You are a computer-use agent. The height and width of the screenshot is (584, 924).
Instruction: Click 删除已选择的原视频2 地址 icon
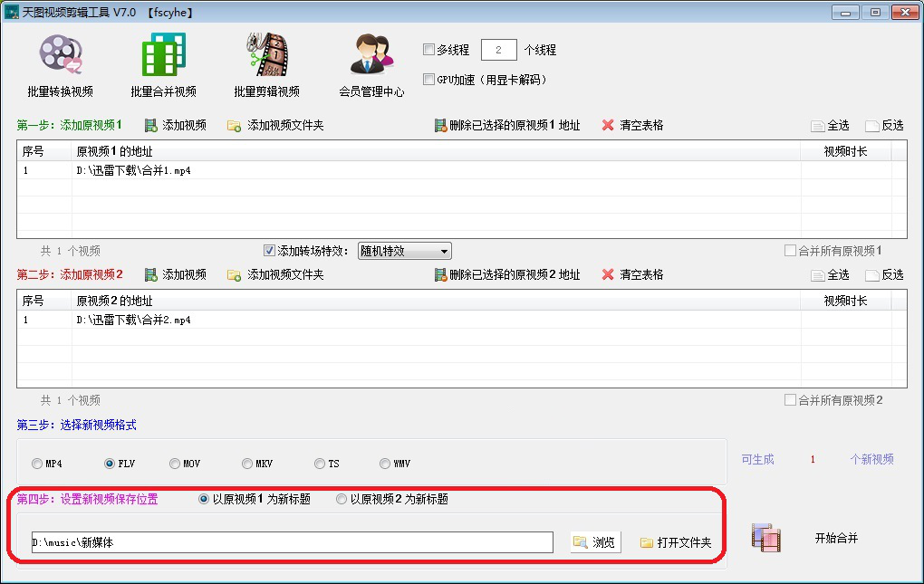(440, 275)
